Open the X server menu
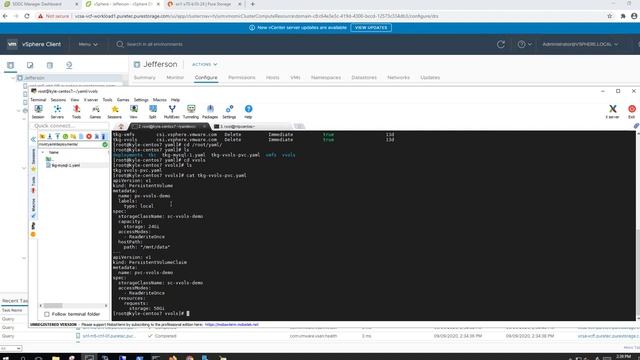The image size is (640, 360). click(91, 100)
